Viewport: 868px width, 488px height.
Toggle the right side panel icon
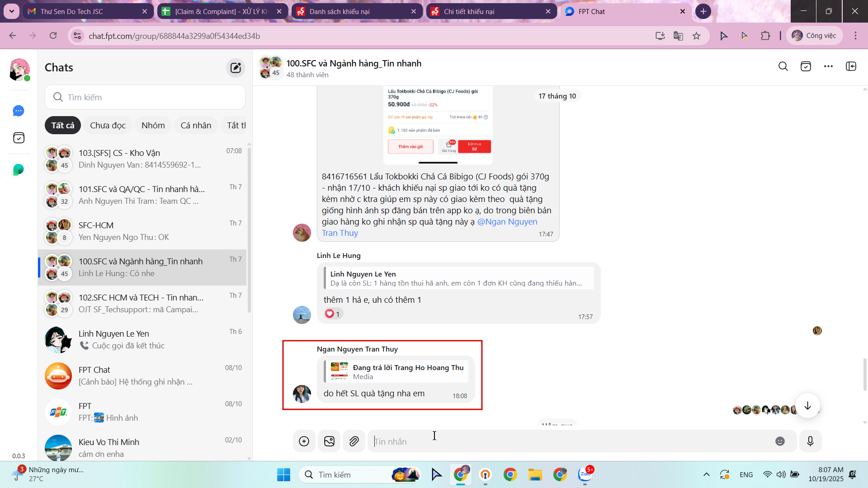[x=851, y=66]
